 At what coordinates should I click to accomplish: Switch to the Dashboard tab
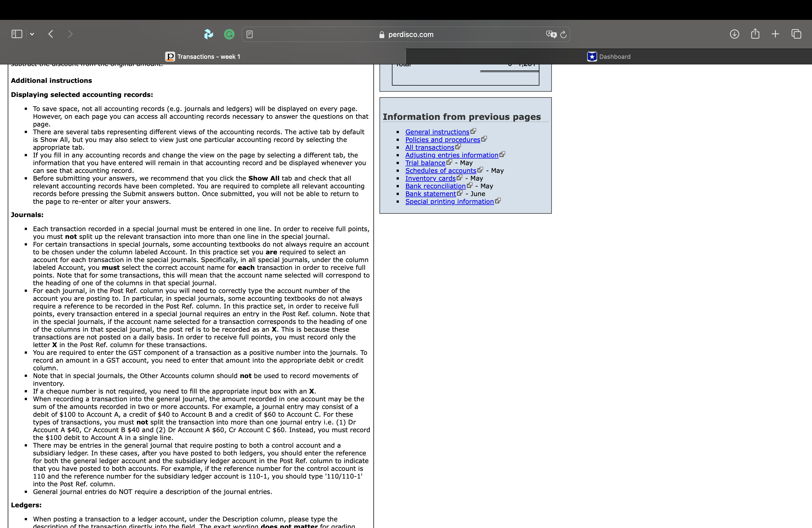[x=608, y=57]
